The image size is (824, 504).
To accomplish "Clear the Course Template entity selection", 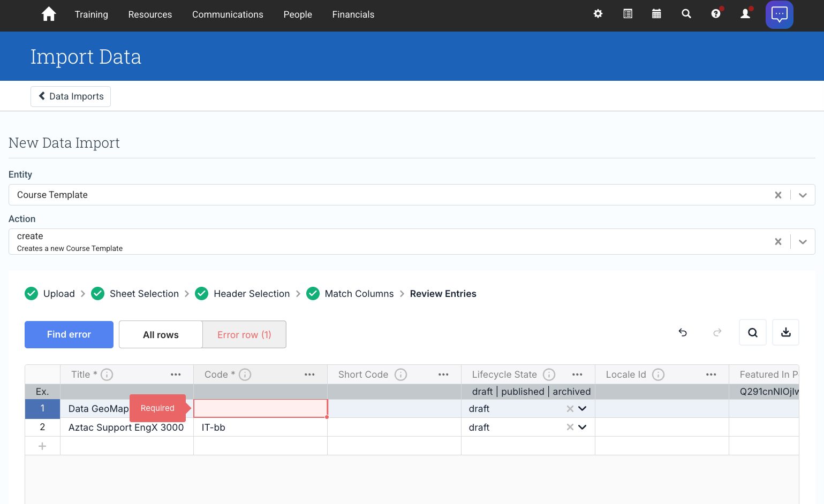I will tap(778, 195).
